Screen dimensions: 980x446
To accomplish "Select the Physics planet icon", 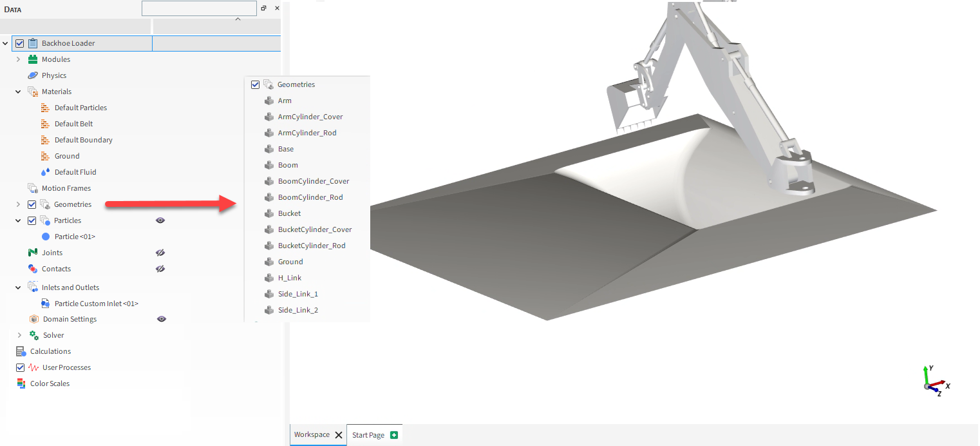I will tap(33, 75).
